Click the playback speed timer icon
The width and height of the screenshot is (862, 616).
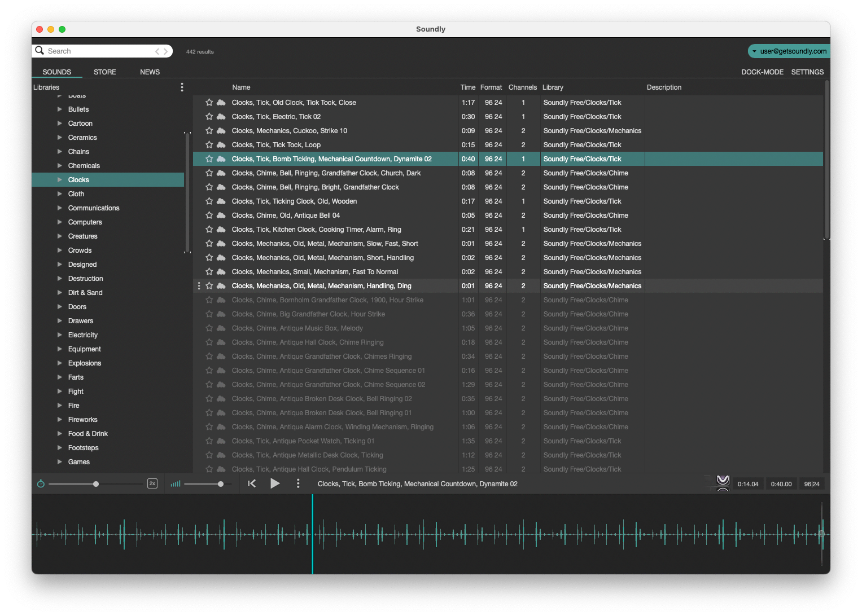coord(41,483)
